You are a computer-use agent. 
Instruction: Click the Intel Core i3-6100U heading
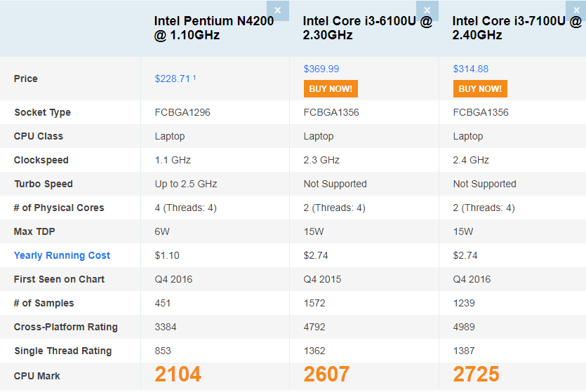[368, 27]
